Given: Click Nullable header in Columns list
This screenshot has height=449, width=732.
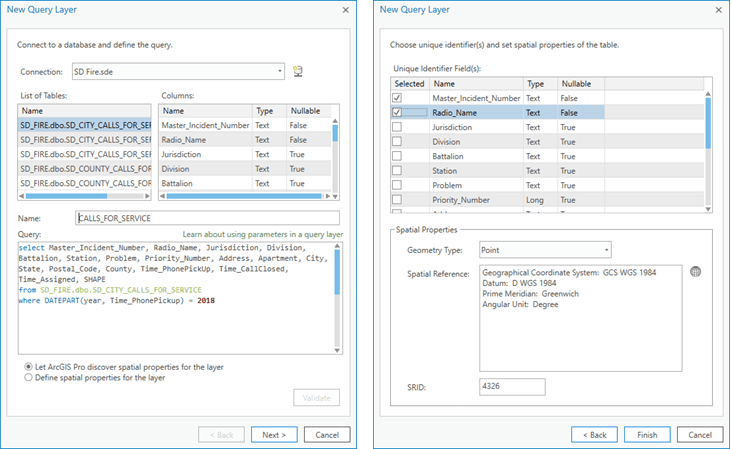Looking at the screenshot, I should [x=309, y=111].
